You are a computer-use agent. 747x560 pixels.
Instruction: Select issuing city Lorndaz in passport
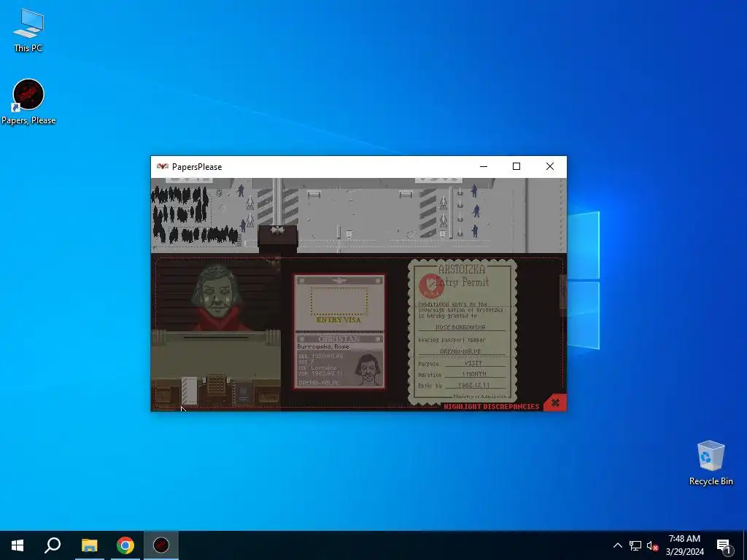click(318, 367)
